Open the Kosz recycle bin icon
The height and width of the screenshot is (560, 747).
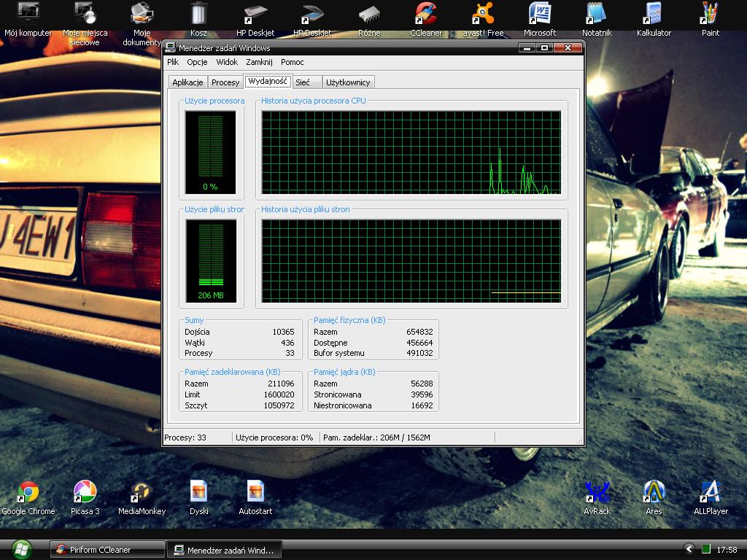[x=198, y=15]
